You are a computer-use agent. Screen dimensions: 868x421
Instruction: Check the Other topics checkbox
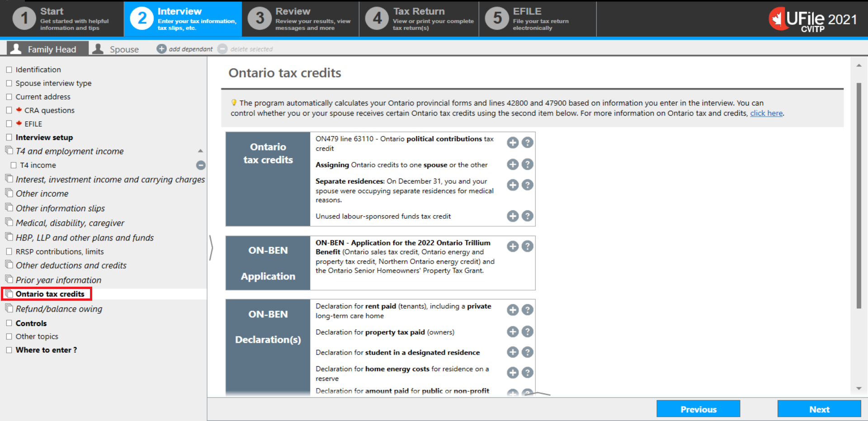pos(9,336)
